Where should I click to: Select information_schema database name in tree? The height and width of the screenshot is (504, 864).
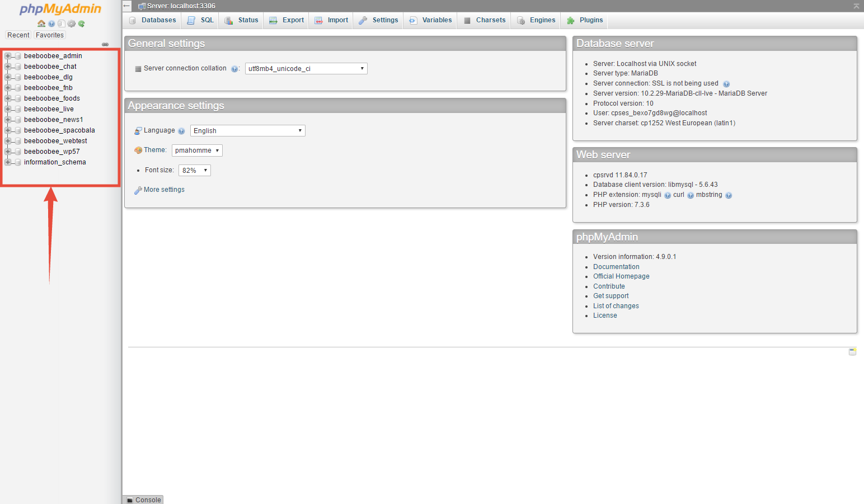point(55,162)
